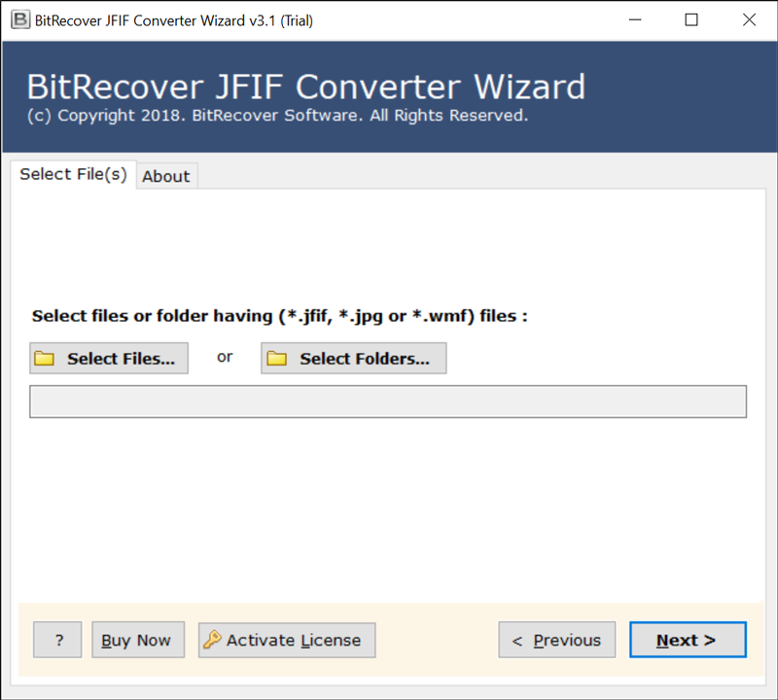Click the Buy Now button

coord(136,640)
